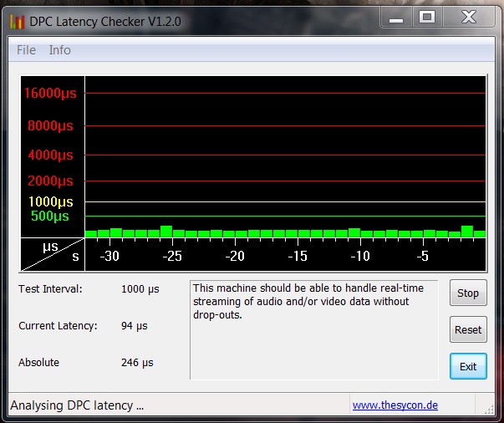This screenshot has height=423, width=504.
Task: Click the -5 time axis label
Action: point(422,256)
